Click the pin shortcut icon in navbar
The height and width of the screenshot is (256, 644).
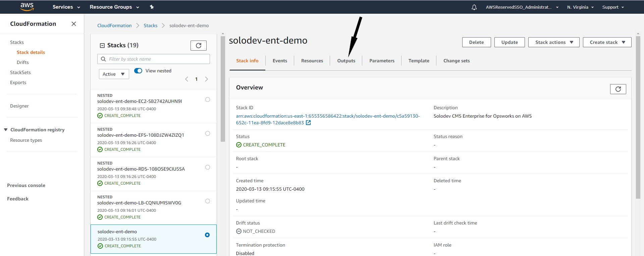pyautogui.click(x=152, y=7)
